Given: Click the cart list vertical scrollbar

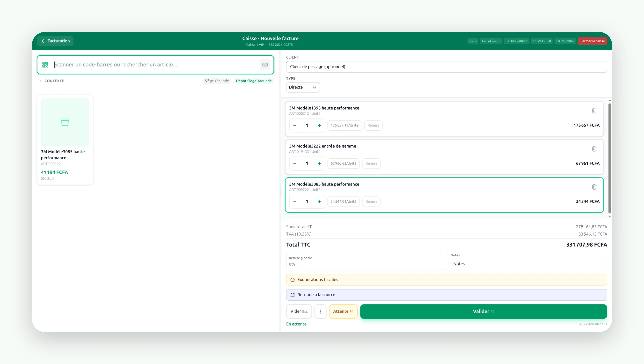Looking at the screenshot, I should coord(610,158).
